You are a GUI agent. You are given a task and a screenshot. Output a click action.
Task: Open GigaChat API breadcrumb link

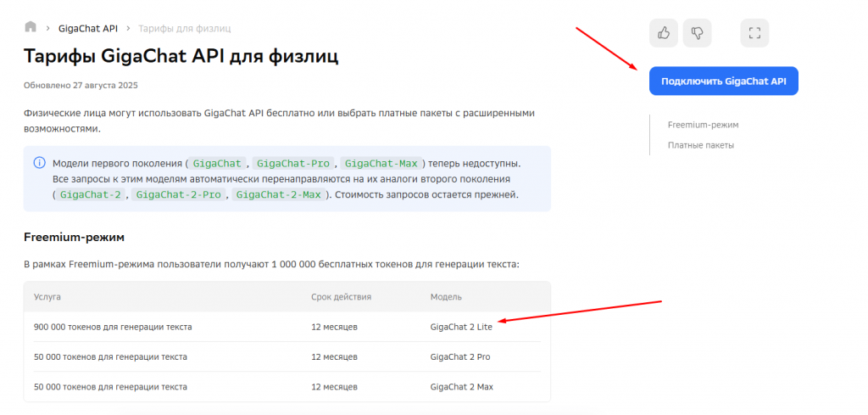88,28
